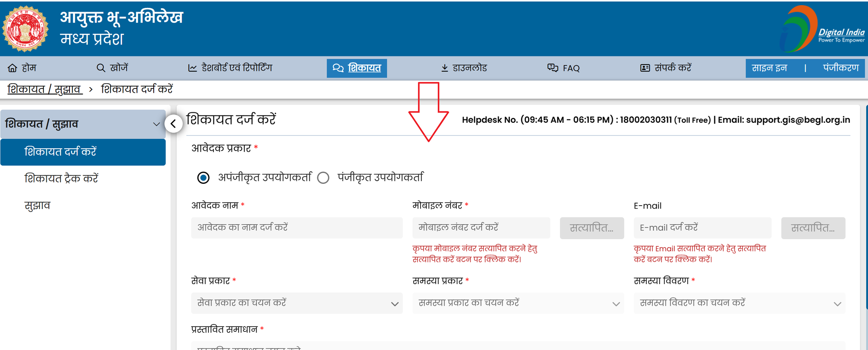Open the समस्या प्रकार dropdown
The image size is (868, 350).
click(x=518, y=303)
